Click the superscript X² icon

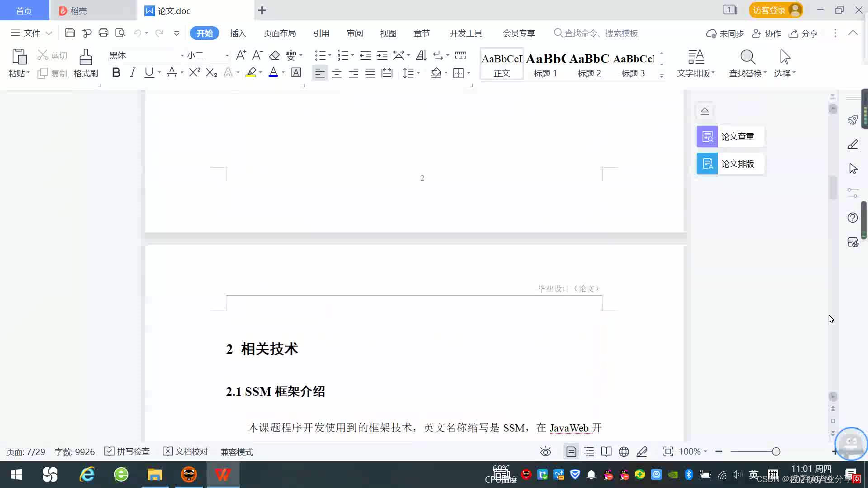tap(194, 73)
